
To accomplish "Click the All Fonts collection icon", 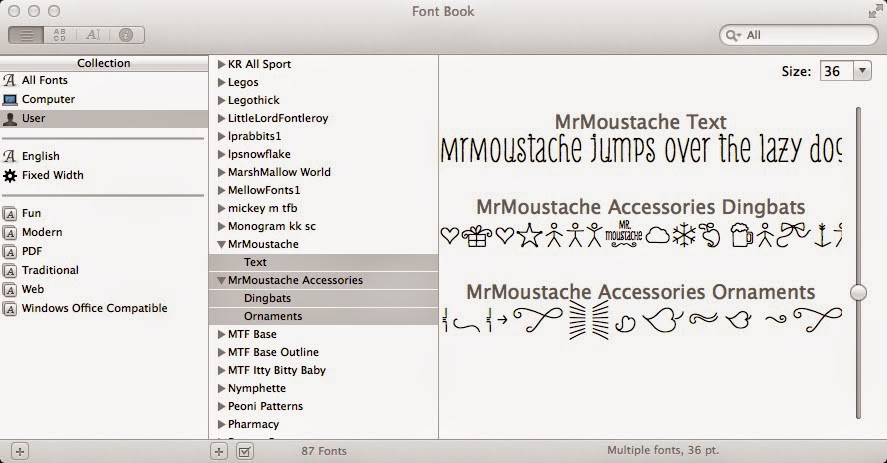I will click(x=10, y=80).
